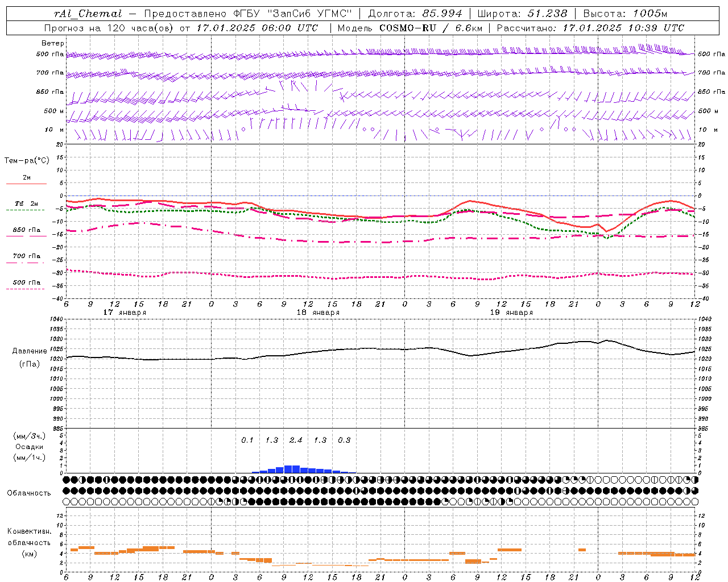Click the (гПа) unit label under Давление
The image size is (728, 582).
[30, 364]
